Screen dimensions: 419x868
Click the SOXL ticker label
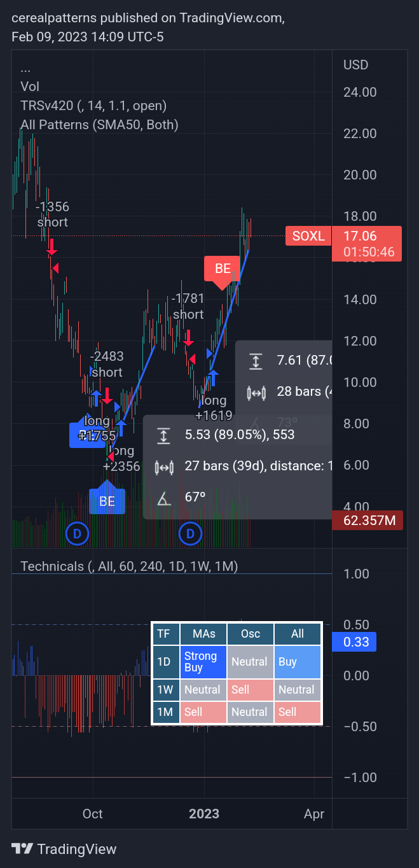[308, 236]
